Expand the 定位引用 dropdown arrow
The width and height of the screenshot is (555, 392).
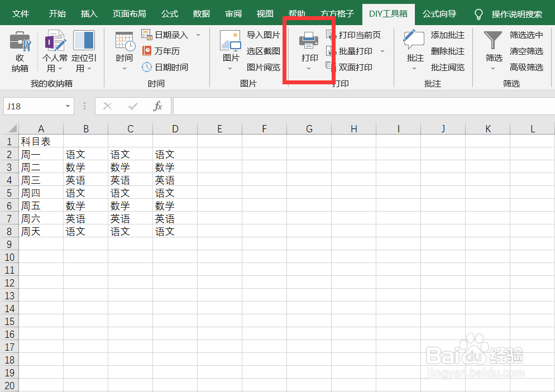89,68
